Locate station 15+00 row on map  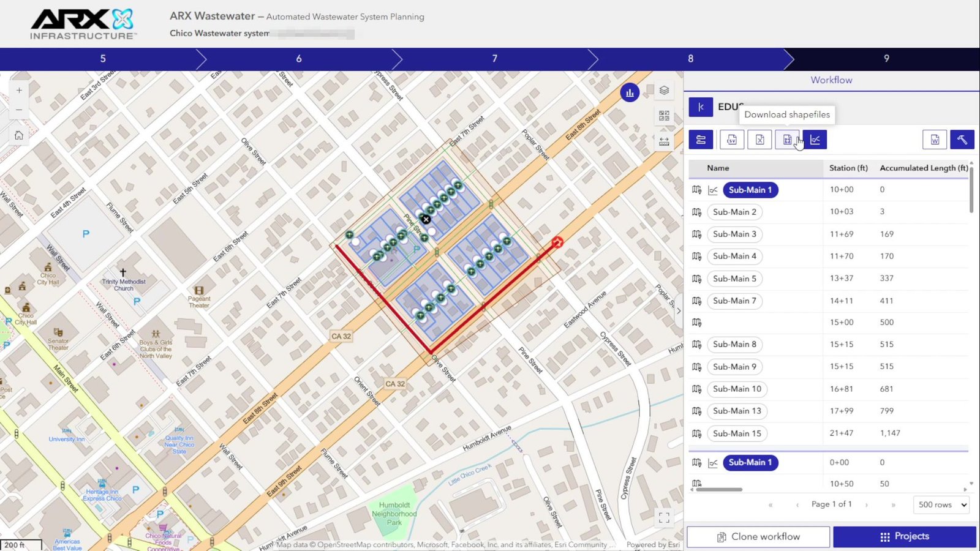(x=696, y=322)
